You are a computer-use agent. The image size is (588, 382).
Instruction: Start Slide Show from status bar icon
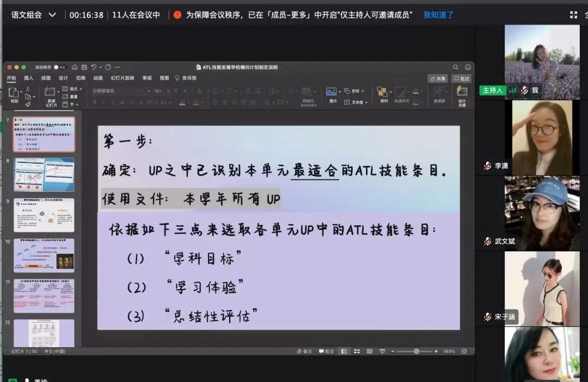(x=382, y=351)
